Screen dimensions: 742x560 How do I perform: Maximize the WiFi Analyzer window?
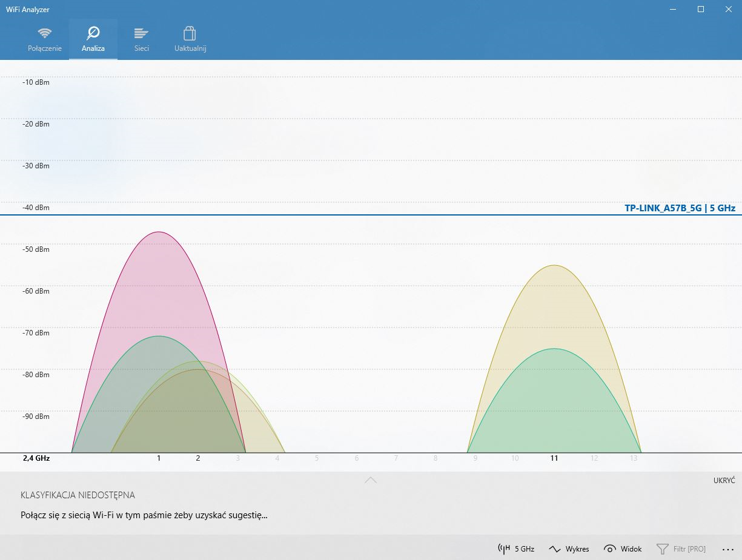pos(701,9)
